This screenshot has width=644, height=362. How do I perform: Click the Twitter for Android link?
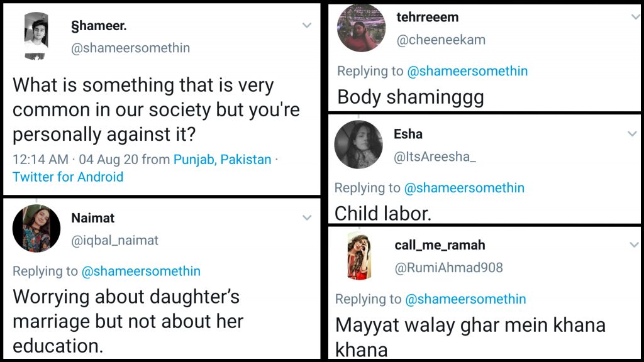(x=68, y=177)
